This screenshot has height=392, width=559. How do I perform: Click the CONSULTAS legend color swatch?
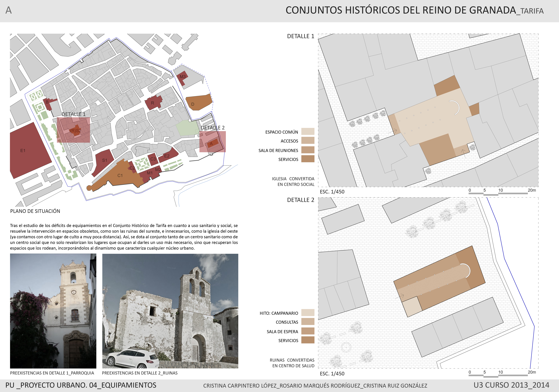point(308,322)
